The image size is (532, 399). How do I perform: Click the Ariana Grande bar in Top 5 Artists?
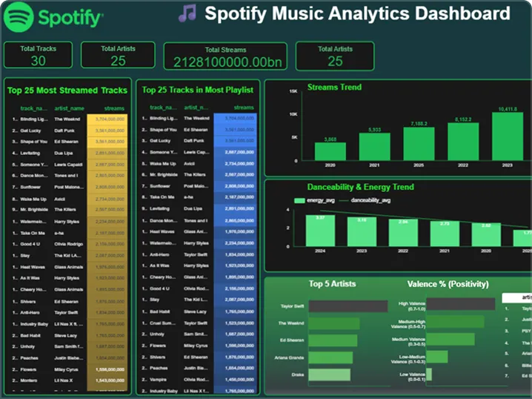tap(330, 357)
